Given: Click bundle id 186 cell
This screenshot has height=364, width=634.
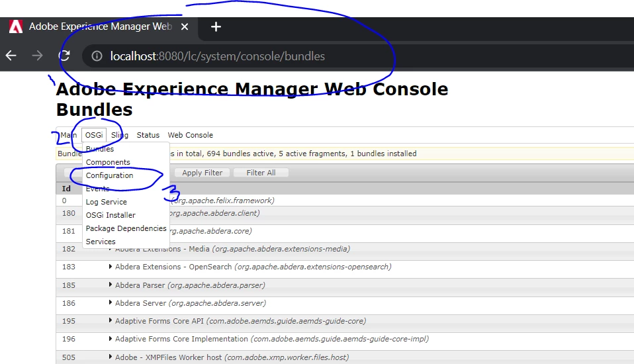Looking at the screenshot, I should 69,303.
